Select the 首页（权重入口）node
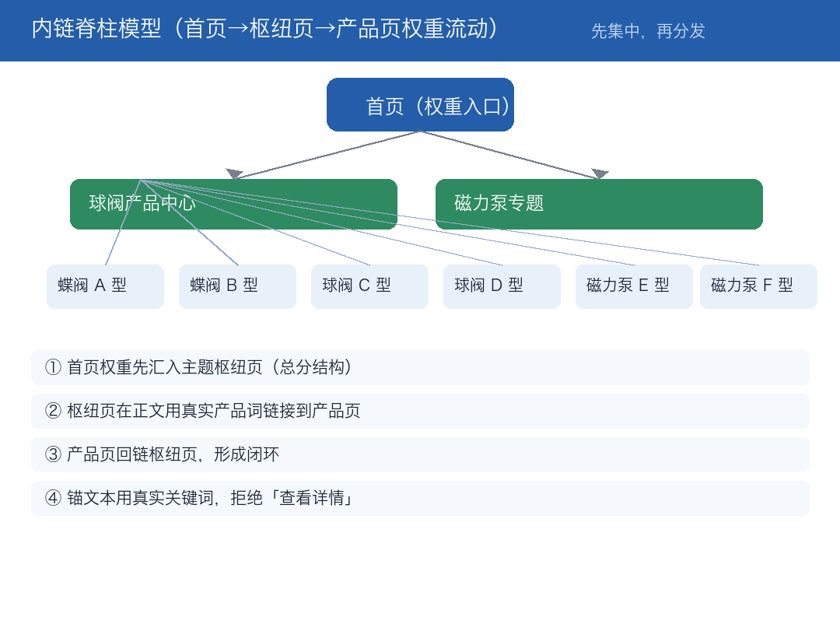The image size is (840, 638). click(420, 104)
